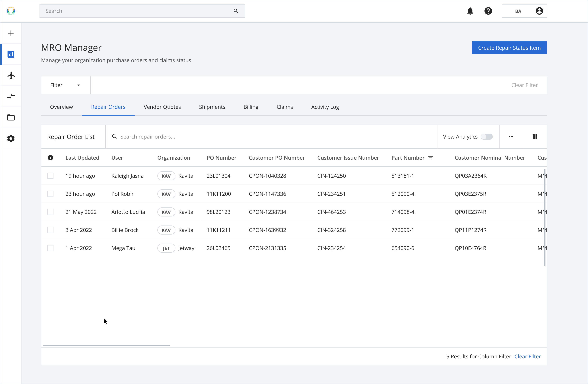This screenshot has height=384, width=588.
Task: Open the more options ellipsis menu
Action: (x=511, y=137)
